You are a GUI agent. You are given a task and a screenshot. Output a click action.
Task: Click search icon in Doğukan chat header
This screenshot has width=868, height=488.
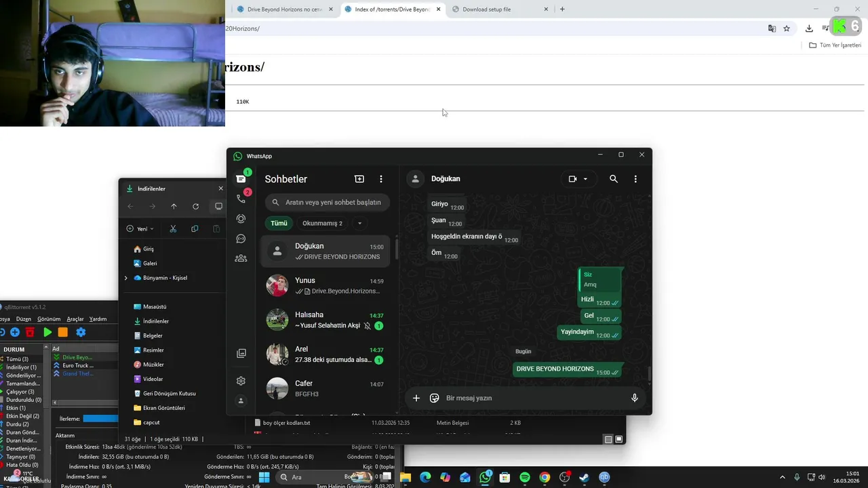614,179
